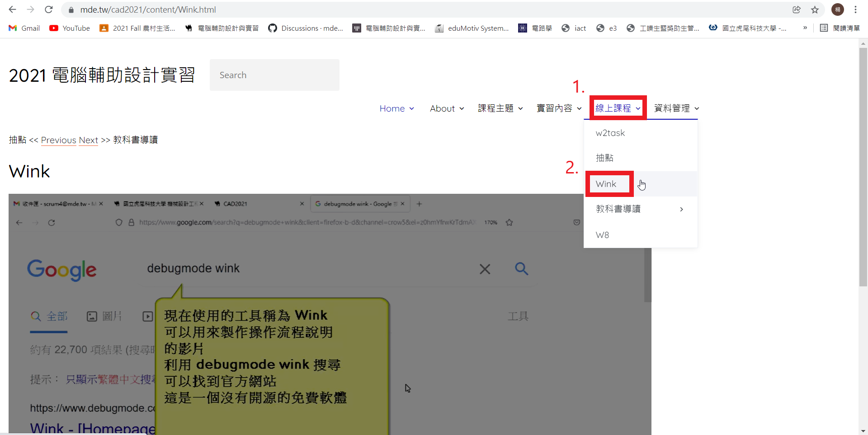Open 2021 Fall bookmark

pyautogui.click(x=137, y=28)
